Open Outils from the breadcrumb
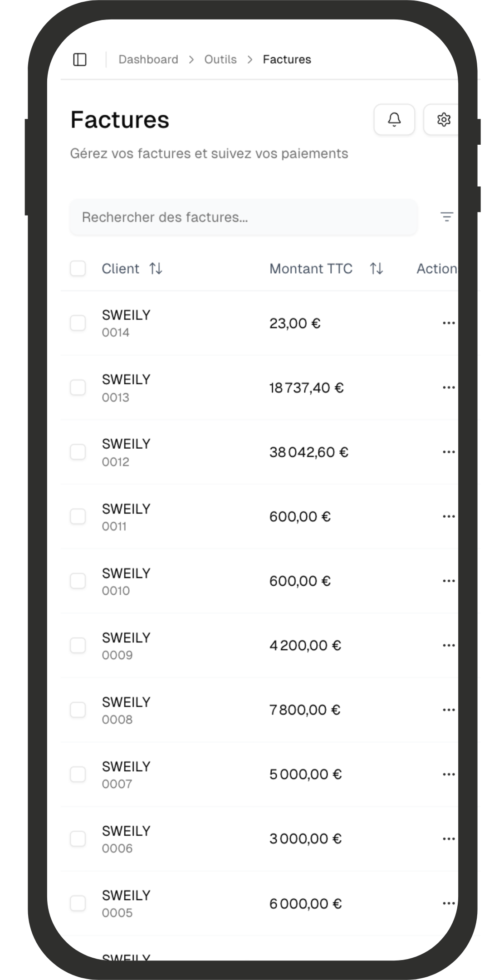 pos(220,59)
